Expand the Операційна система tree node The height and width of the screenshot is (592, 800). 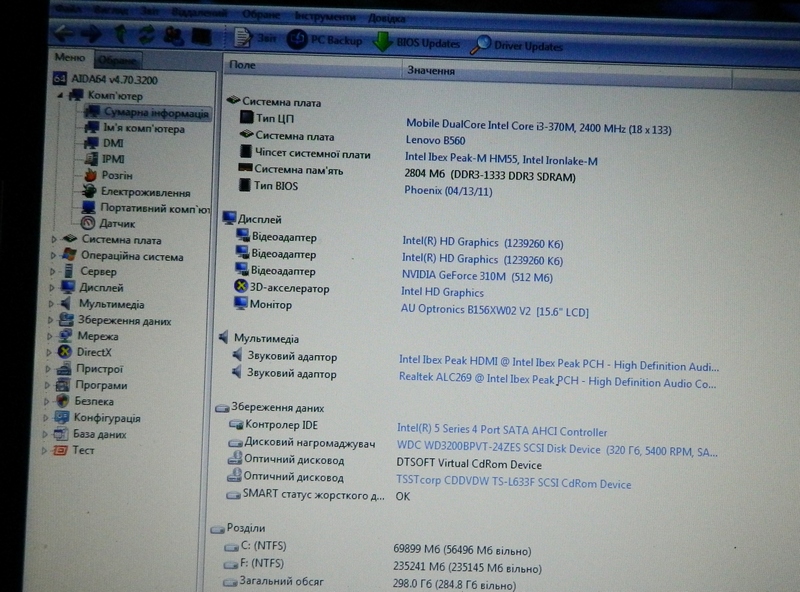tap(54, 256)
